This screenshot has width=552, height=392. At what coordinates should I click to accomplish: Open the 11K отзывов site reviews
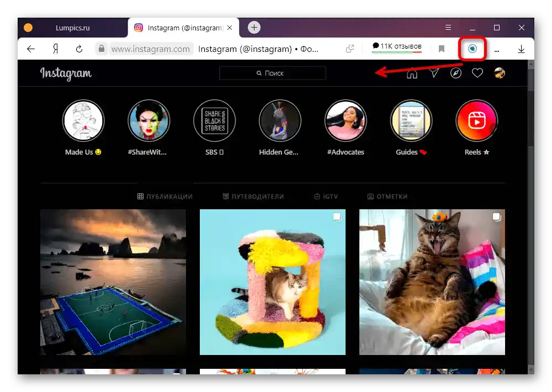397,47
